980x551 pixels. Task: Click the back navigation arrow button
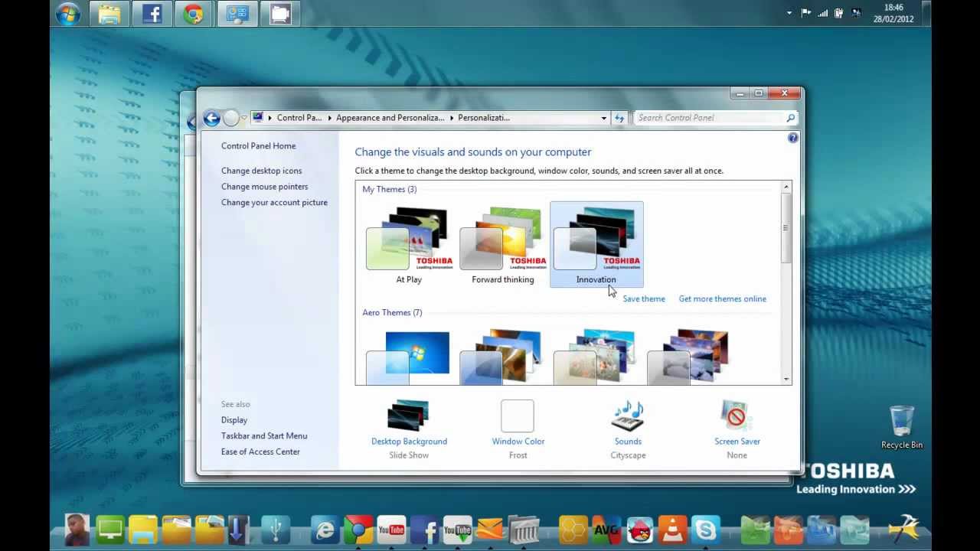pyautogui.click(x=211, y=118)
